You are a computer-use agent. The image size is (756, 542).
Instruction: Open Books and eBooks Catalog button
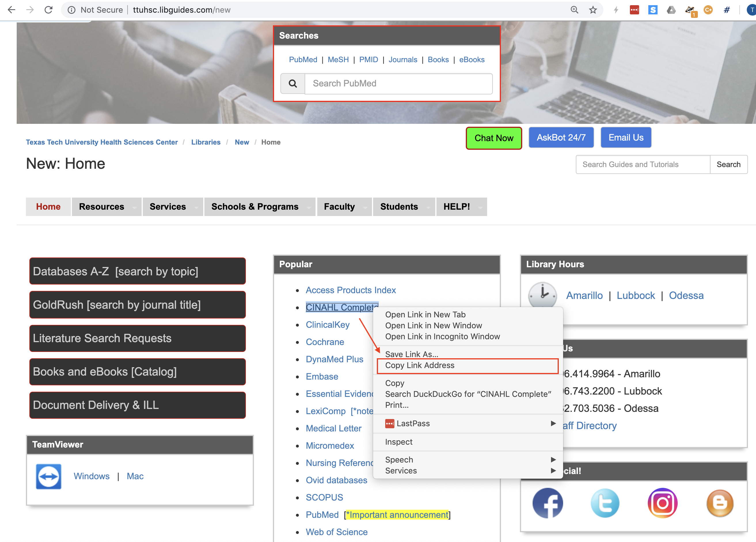click(x=137, y=372)
